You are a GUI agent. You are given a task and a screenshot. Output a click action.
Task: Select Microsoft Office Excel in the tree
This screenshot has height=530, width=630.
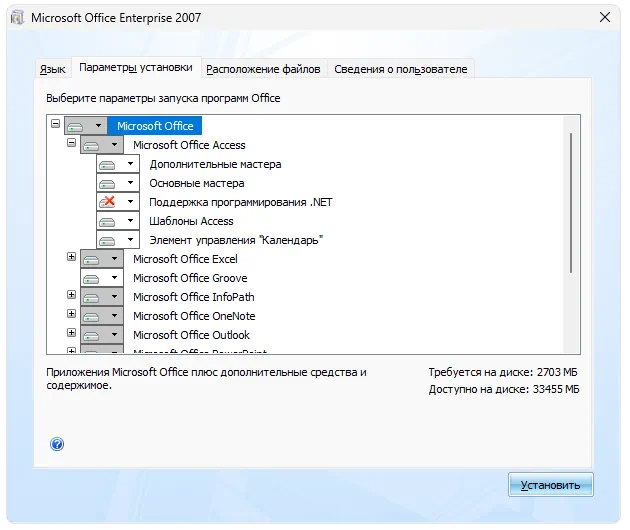click(185, 259)
